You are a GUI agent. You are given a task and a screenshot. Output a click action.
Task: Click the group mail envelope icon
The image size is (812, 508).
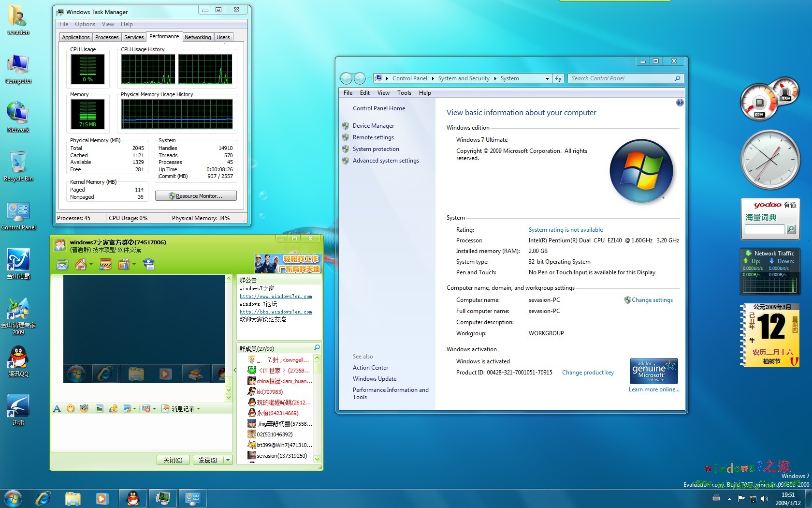pos(62,265)
